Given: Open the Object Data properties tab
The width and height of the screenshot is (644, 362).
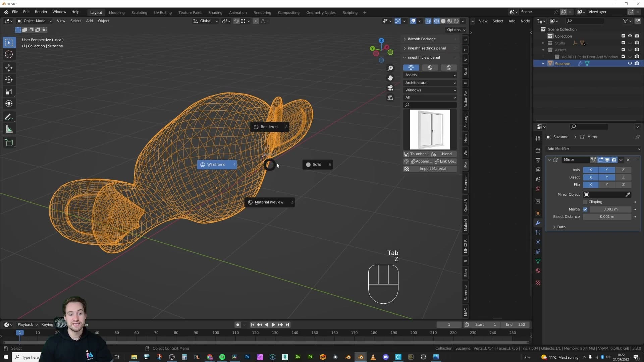Looking at the screenshot, I should click(538, 261).
